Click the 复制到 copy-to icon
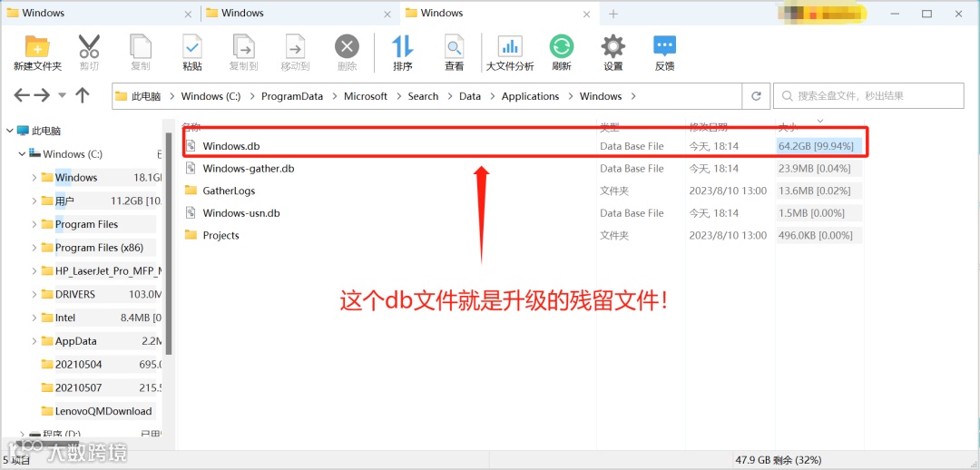The width and height of the screenshot is (980, 470). [244, 46]
